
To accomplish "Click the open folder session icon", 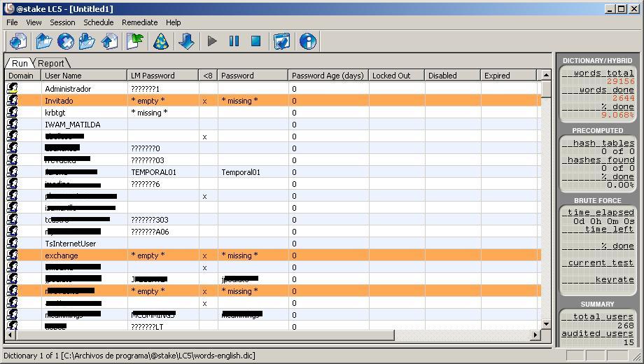I will [44, 42].
